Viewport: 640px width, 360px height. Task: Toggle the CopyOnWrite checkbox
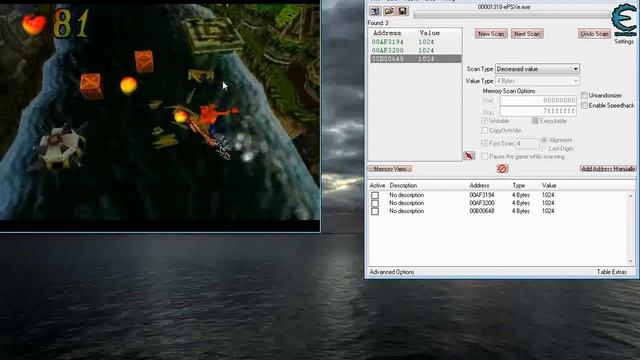pyautogui.click(x=484, y=130)
